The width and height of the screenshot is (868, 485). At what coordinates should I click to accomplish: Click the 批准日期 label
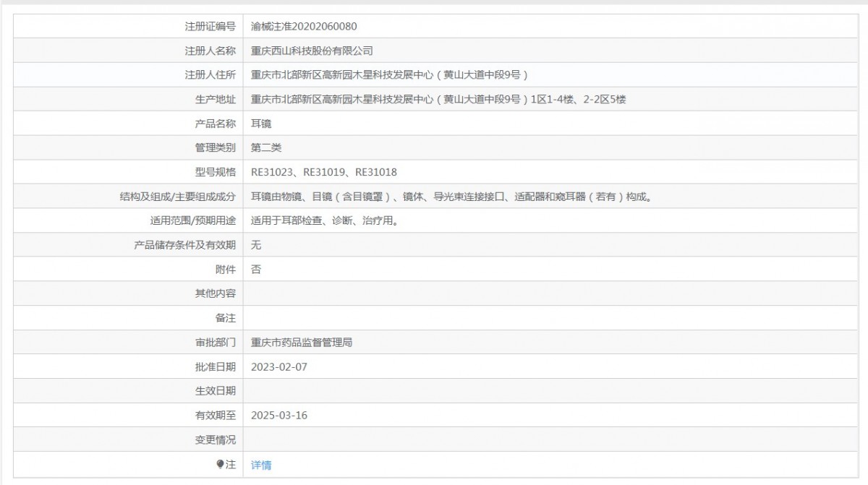tap(216, 367)
